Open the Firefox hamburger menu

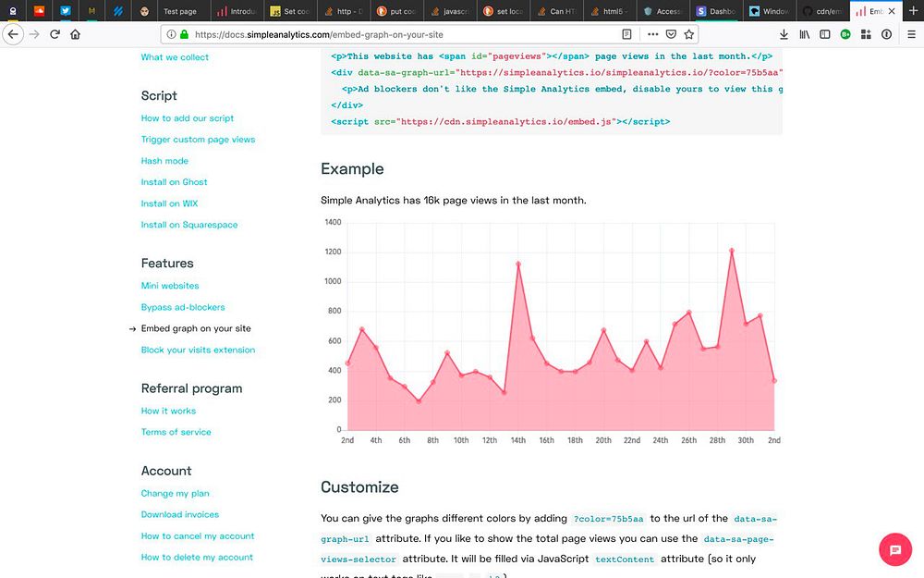(x=911, y=34)
